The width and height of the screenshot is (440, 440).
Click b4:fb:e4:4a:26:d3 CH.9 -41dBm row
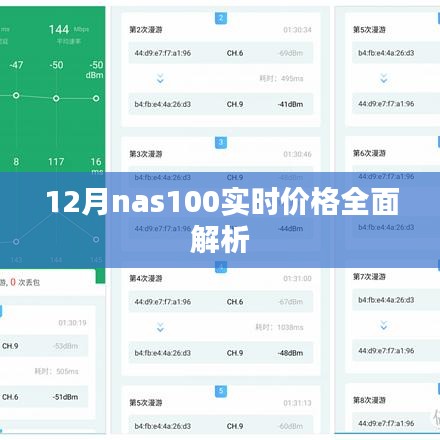click(221, 104)
